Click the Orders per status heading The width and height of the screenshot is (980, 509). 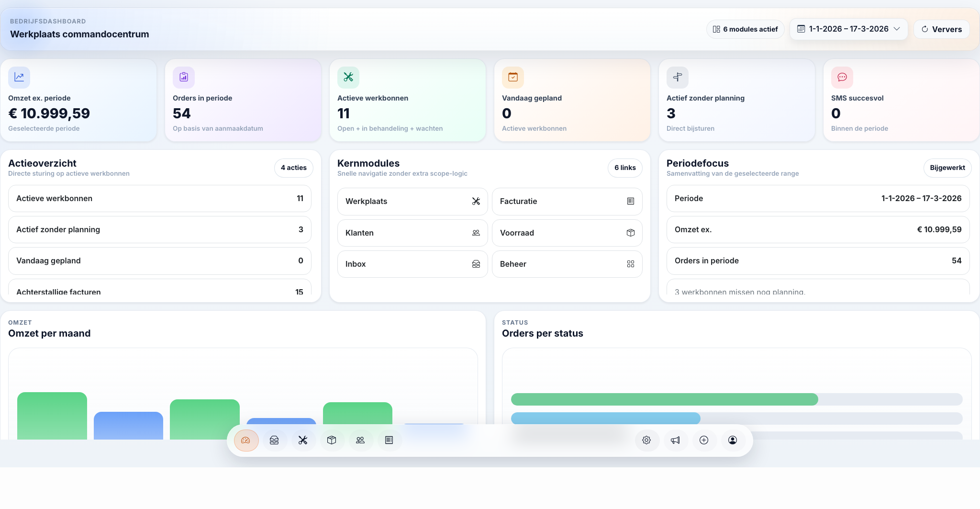click(543, 333)
